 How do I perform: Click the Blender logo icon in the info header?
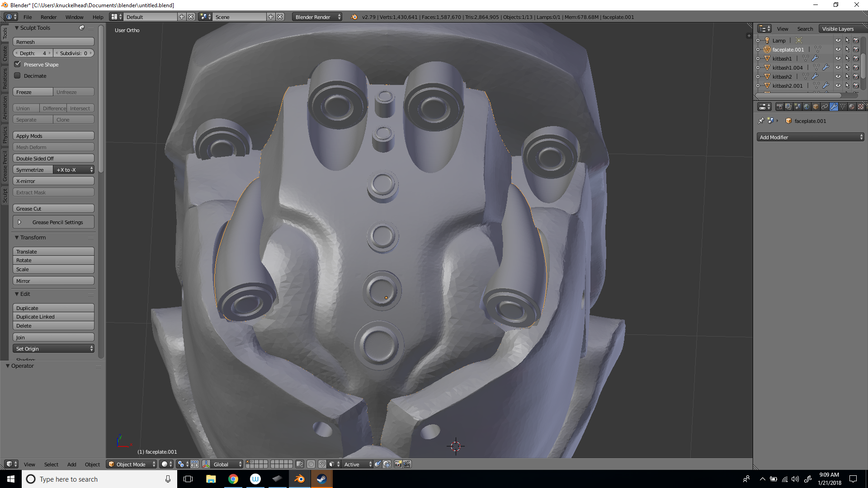pyautogui.click(x=354, y=17)
